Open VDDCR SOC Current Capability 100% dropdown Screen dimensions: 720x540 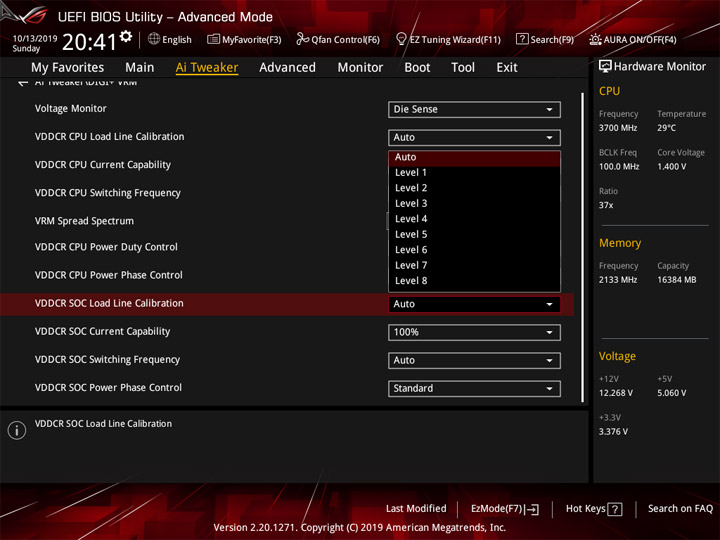(x=474, y=332)
